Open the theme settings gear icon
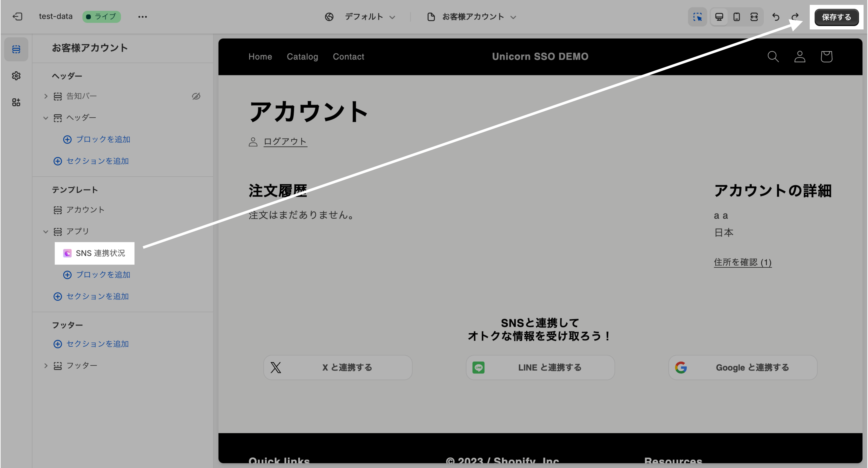Screen dimensions: 868x468 pos(16,76)
